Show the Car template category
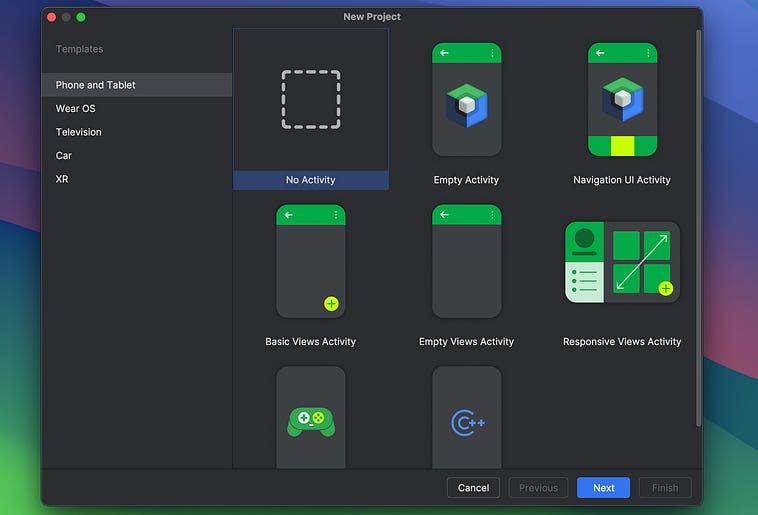This screenshot has height=515, width=758. [x=137, y=155]
